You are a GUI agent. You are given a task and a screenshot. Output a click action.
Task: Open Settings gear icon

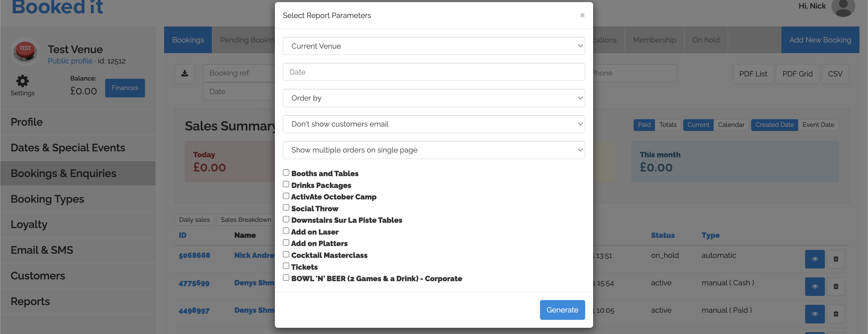pyautogui.click(x=22, y=81)
